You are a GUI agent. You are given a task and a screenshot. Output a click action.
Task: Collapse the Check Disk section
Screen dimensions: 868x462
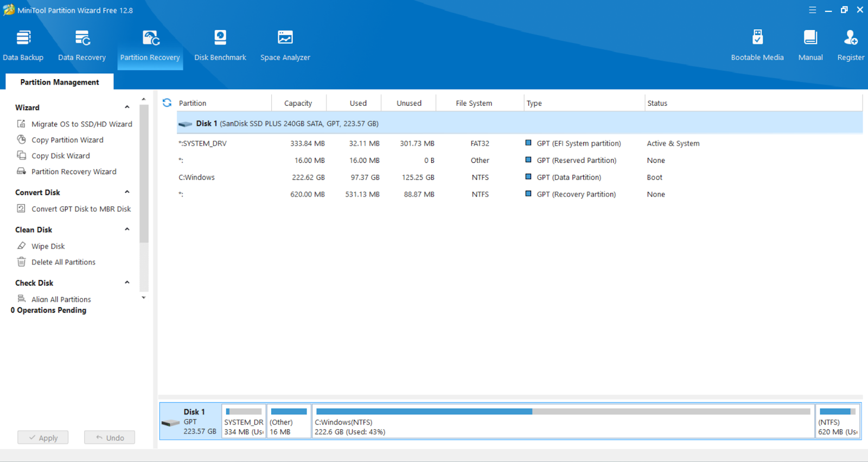127,283
